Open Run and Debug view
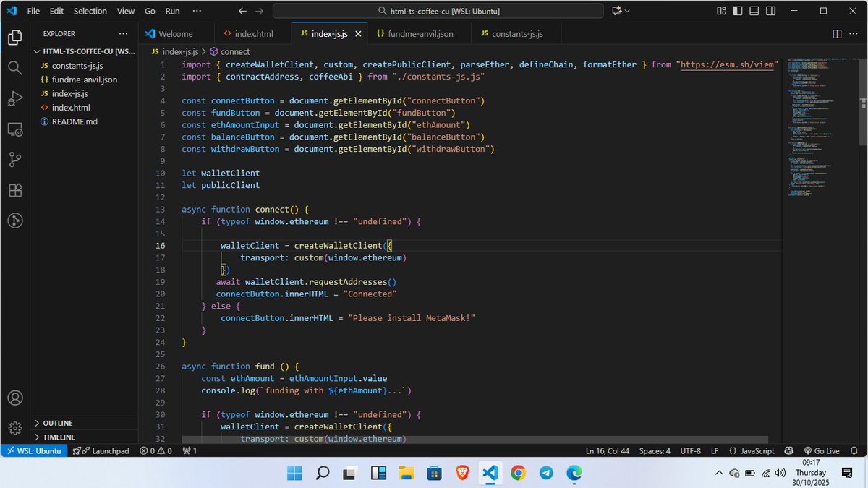The image size is (868, 488). [x=14, y=99]
